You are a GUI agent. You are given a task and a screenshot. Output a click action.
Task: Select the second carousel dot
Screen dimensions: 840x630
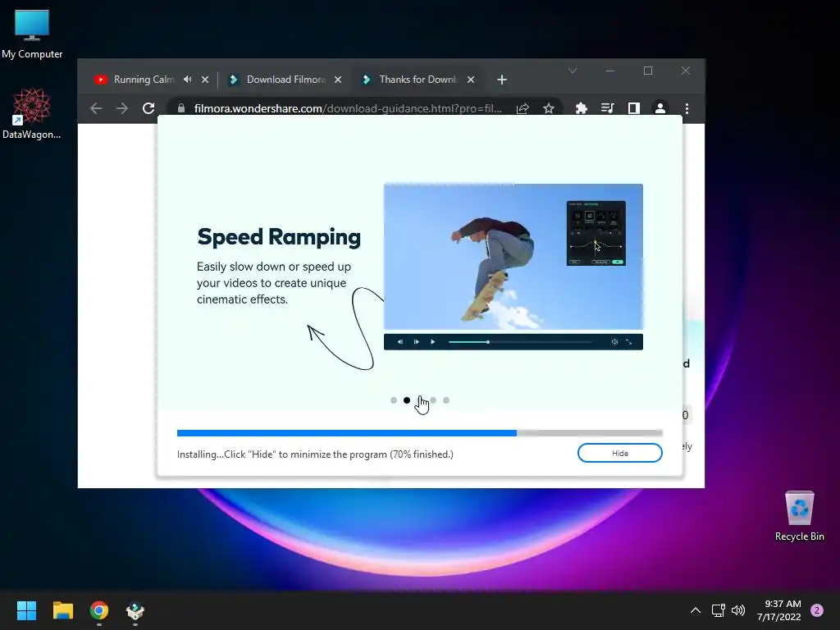coord(407,400)
